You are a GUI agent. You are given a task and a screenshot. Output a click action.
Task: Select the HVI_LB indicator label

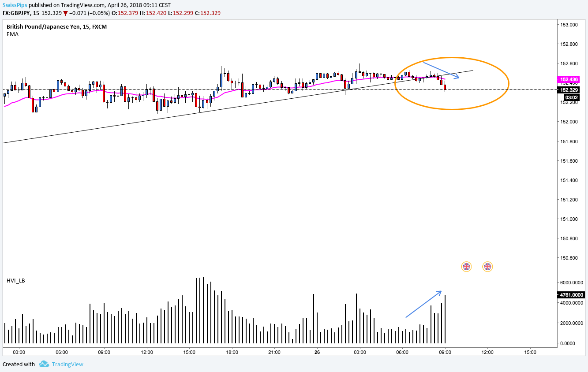click(15, 280)
